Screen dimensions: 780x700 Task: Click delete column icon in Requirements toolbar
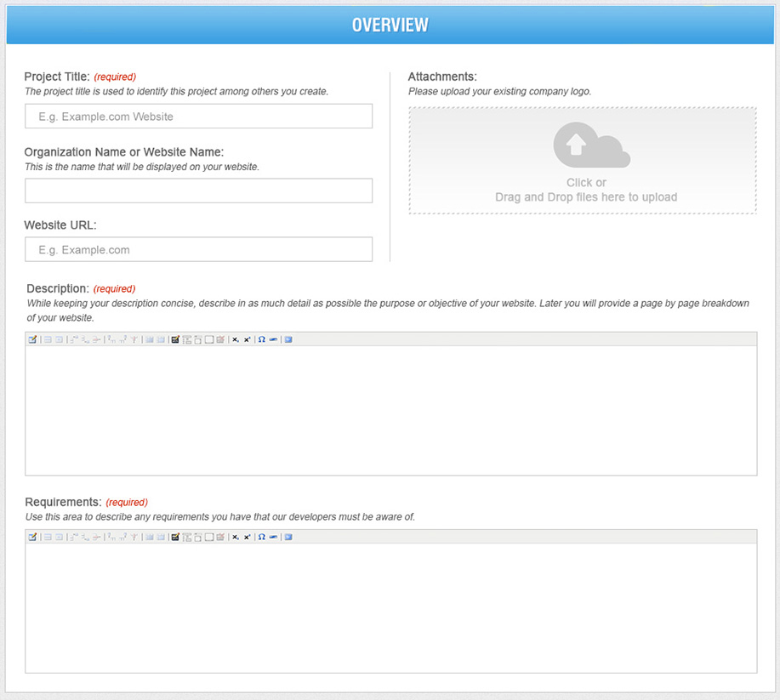point(134,537)
